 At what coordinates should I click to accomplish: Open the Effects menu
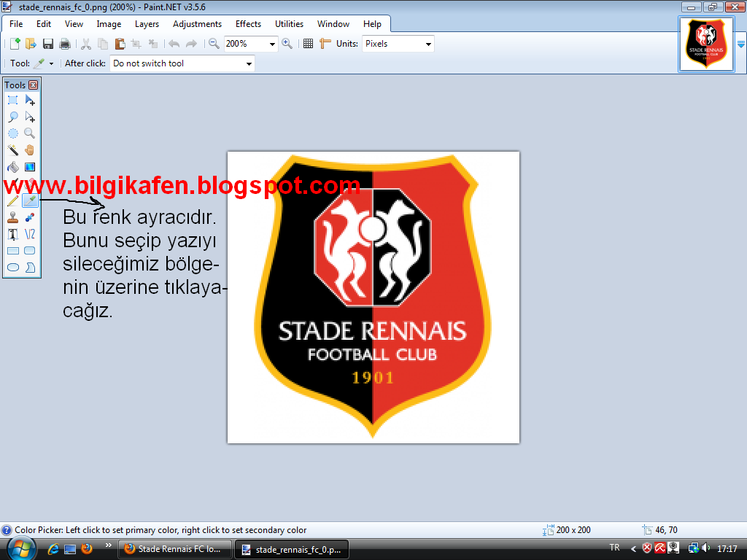tap(248, 24)
